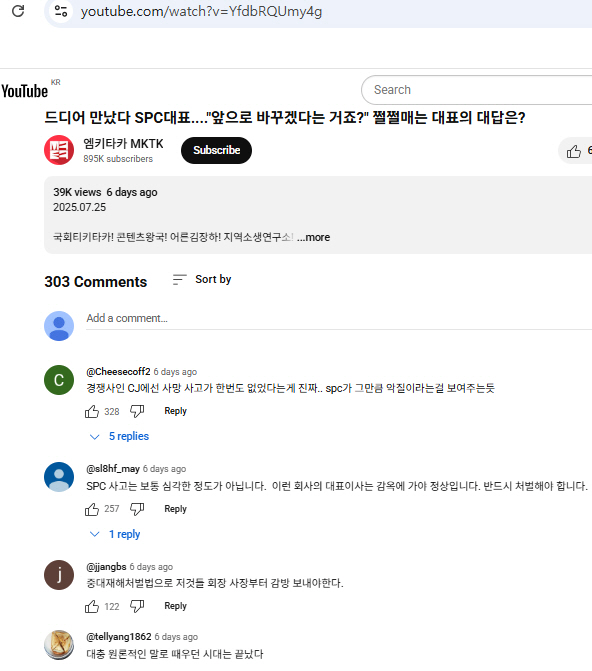Expand the 5 replies thread
The height and width of the screenshot is (671, 592).
[119, 436]
